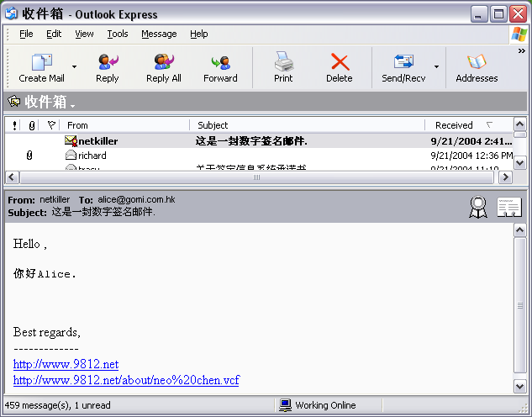
Task: Click the message list scroll right arrow
Action: [505, 177]
